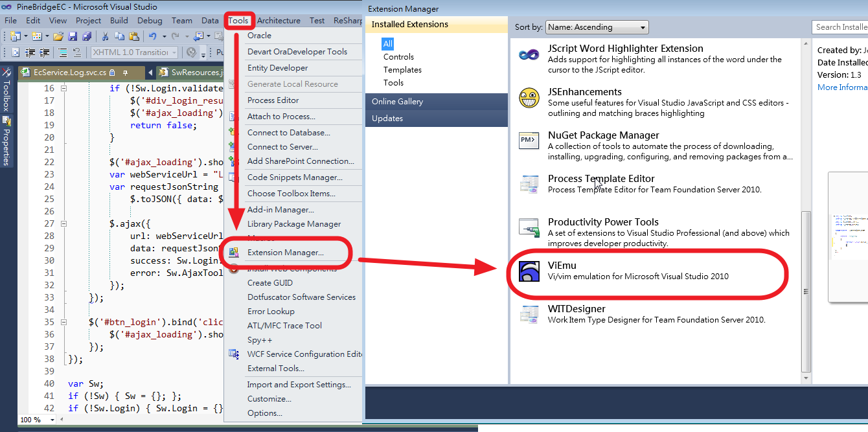Collapse the $.ajax block at line 27
This screenshot has width=868, height=432.
point(63,223)
